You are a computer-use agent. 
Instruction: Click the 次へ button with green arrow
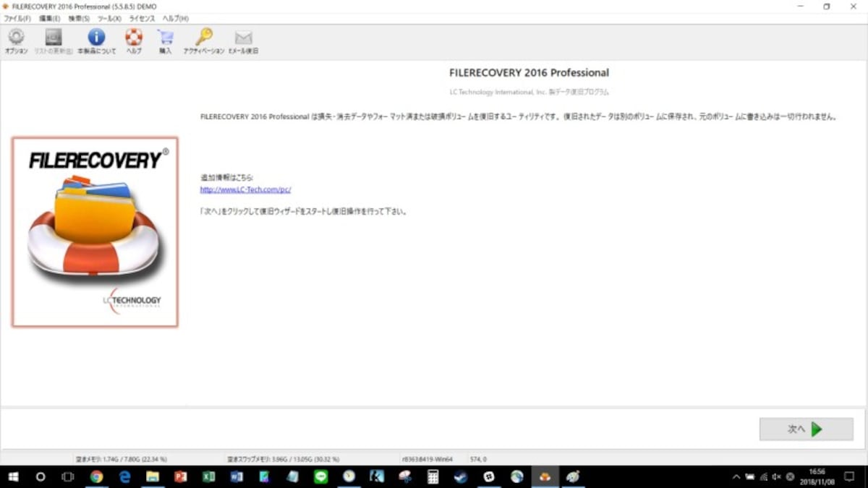pyautogui.click(x=806, y=429)
